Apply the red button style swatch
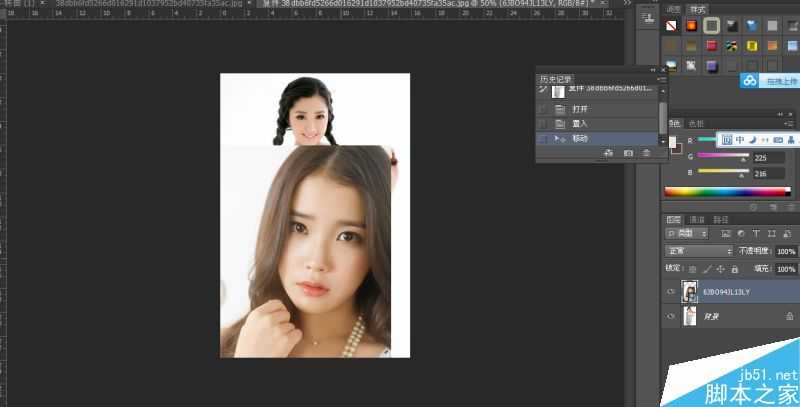800x407 pixels. click(x=711, y=46)
